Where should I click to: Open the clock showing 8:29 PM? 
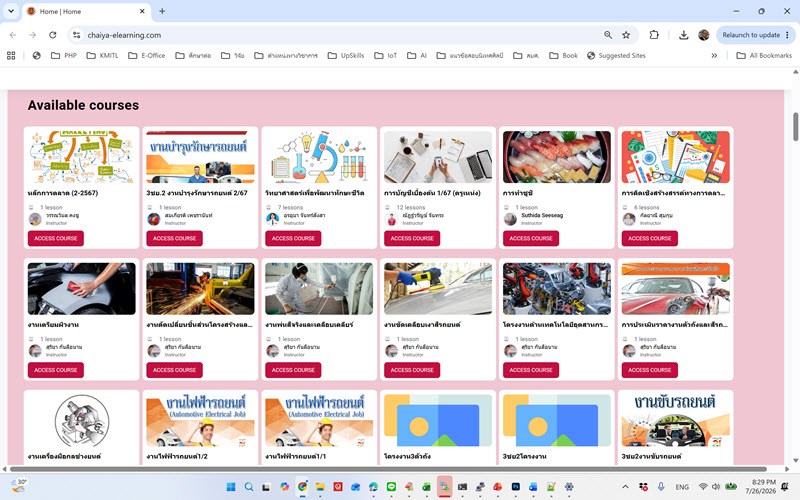click(x=761, y=486)
